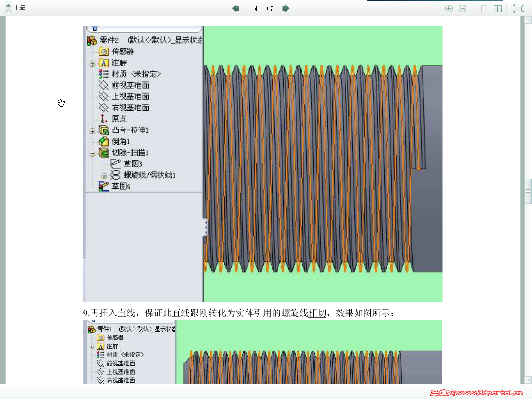This screenshot has height=399, width=532.
Task: Expand the Helix/Spiral1 node
Action: click(104, 175)
